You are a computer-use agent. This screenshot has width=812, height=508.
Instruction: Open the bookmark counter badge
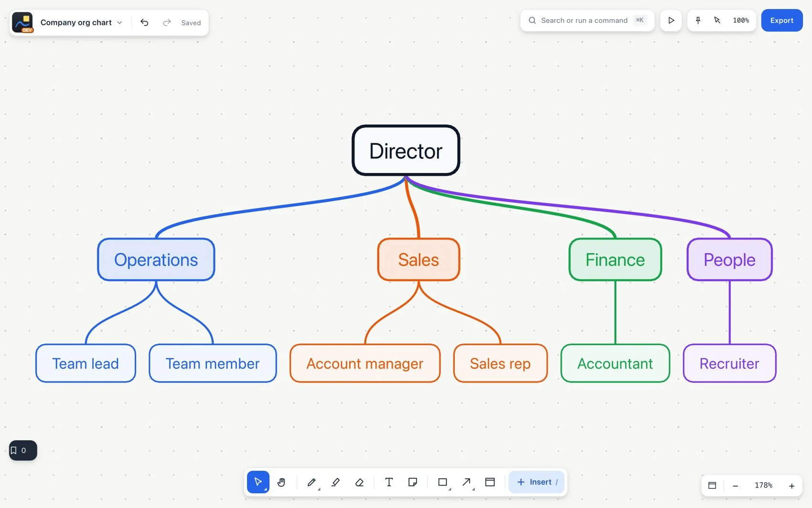point(23,450)
